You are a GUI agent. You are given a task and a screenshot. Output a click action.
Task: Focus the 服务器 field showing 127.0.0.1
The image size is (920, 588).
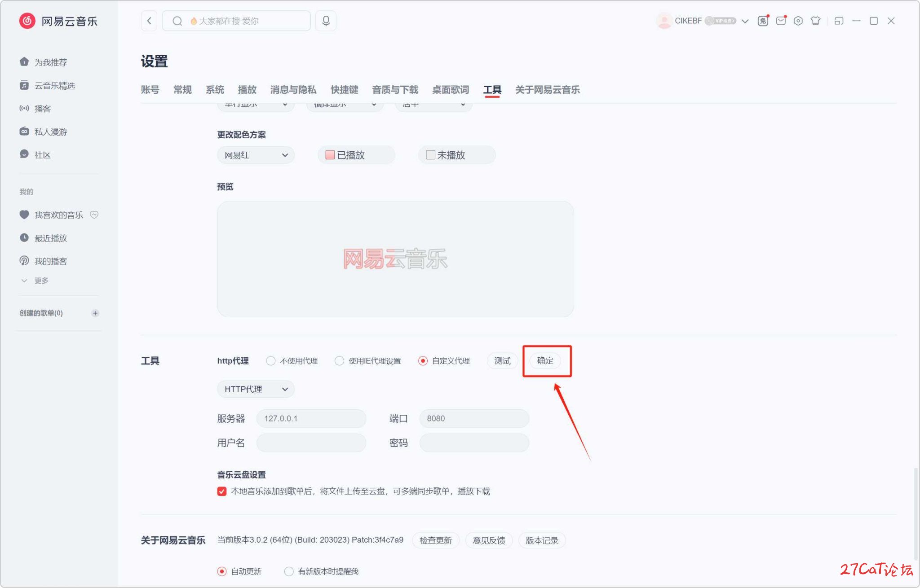coord(311,418)
